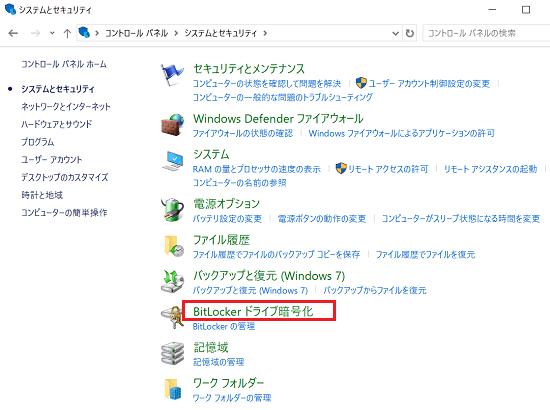Click 電源ボタンの動作の変更 link
The height and width of the screenshot is (410, 550).
(322, 219)
